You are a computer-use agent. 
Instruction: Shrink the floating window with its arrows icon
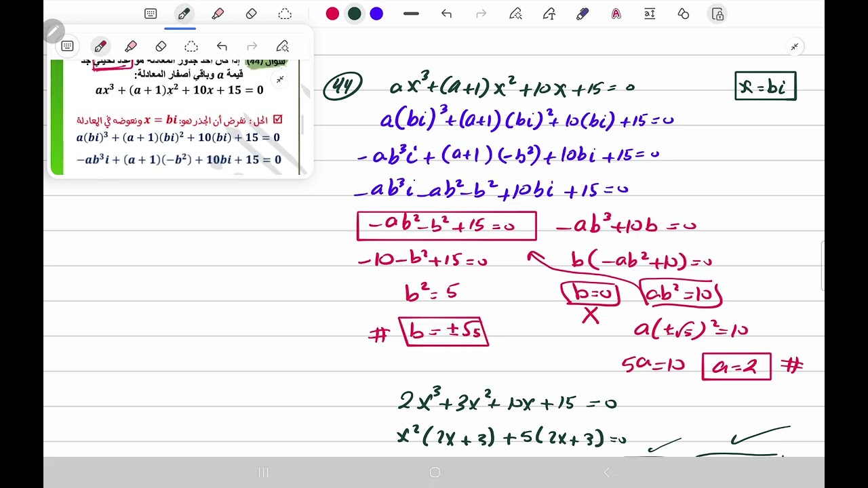[x=280, y=79]
